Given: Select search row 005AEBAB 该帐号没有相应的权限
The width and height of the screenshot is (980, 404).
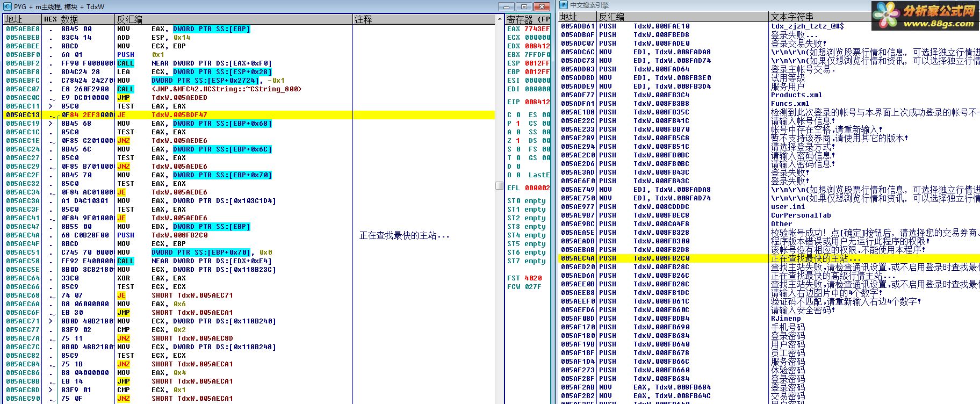Looking at the screenshot, I should coord(769,250).
